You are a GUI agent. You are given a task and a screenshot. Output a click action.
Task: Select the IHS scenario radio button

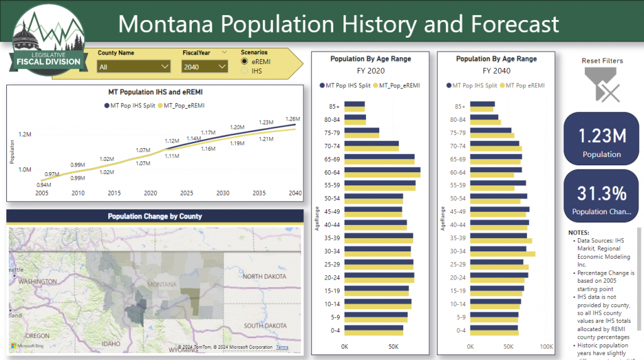245,72
